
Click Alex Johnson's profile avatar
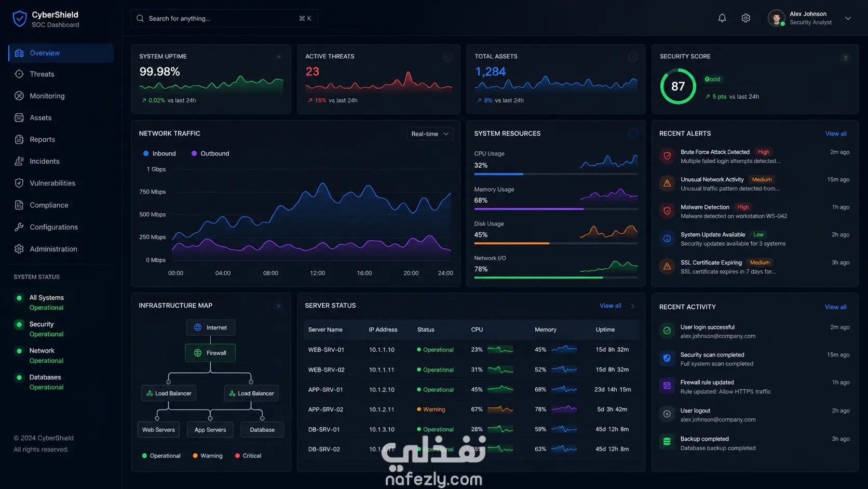776,18
